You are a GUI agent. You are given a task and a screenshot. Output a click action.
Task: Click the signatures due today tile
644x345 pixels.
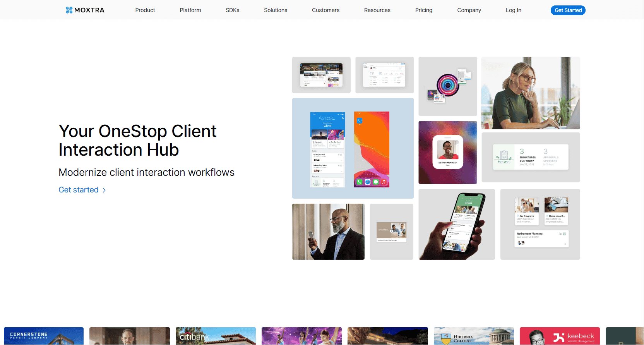pos(531,157)
